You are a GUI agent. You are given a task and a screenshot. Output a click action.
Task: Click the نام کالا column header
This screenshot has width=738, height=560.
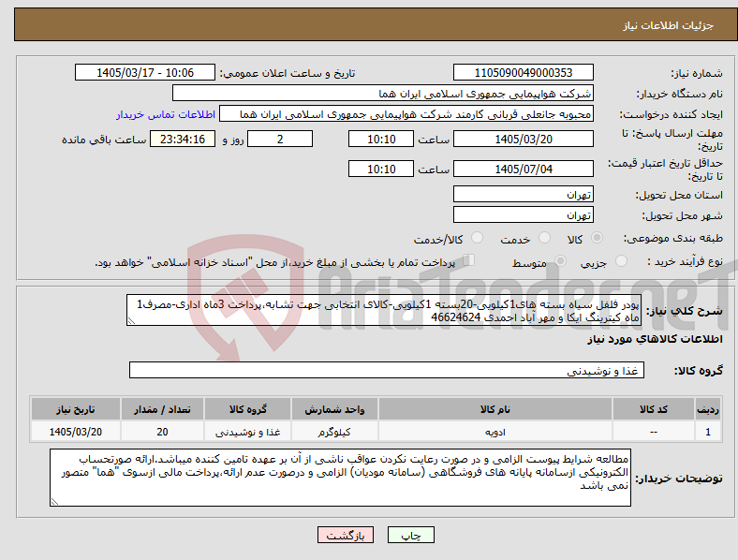(x=495, y=409)
